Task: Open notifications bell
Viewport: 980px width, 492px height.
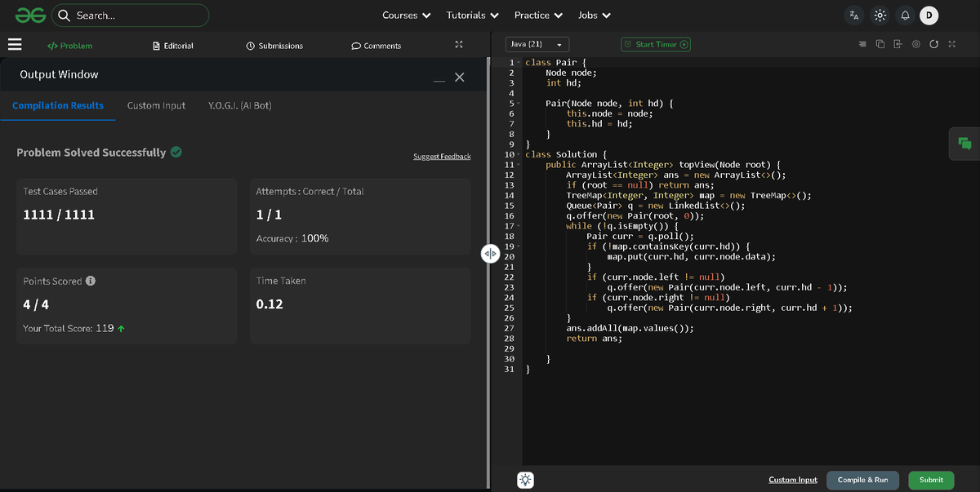Action: pos(905,16)
